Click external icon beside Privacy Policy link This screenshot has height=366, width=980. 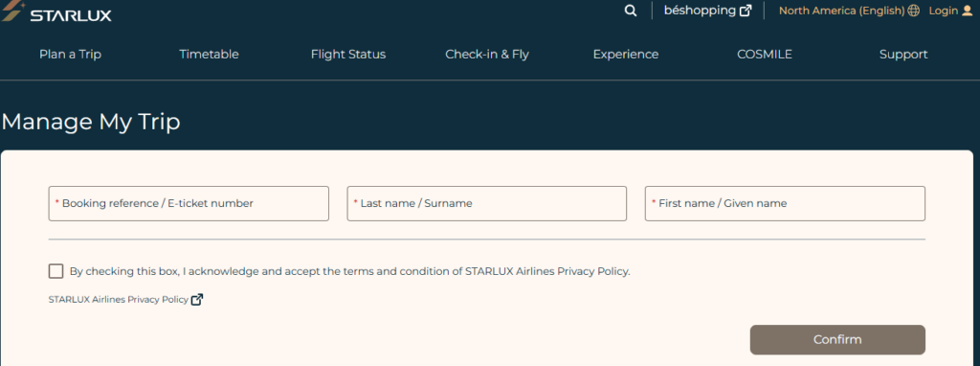pos(197,300)
